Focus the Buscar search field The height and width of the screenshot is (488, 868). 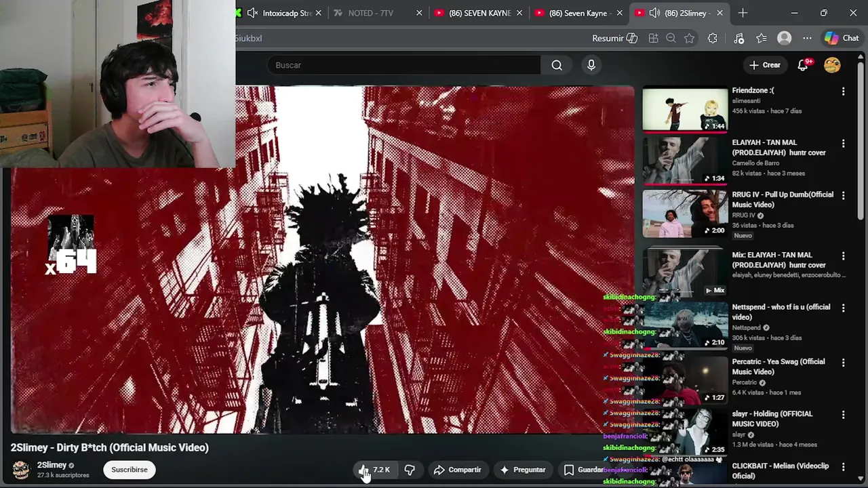pyautogui.click(x=404, y=65)
